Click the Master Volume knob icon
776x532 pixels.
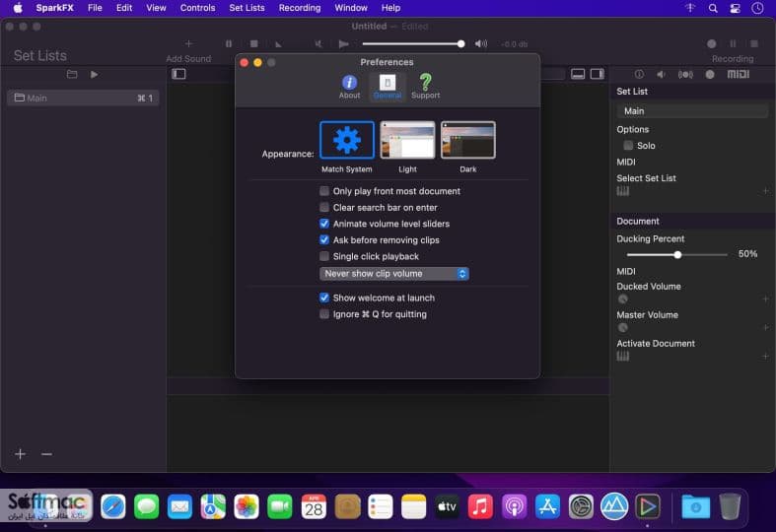(x=623, y=328)
